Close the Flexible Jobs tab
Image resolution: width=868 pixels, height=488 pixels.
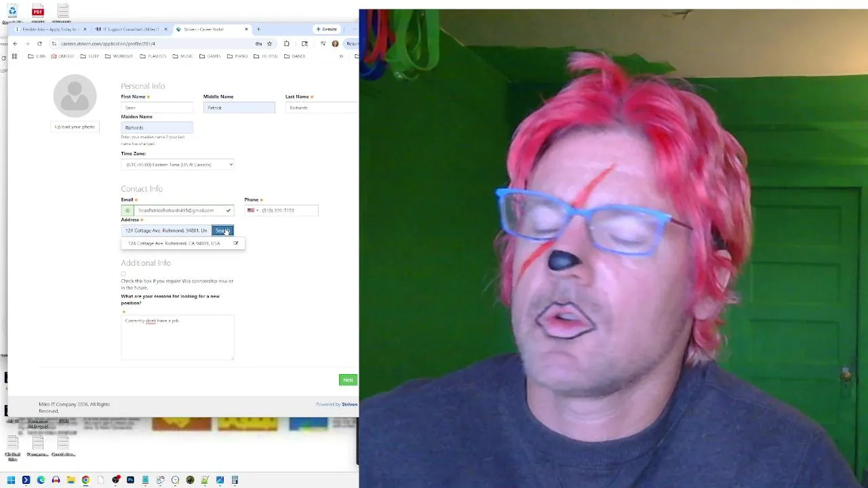[x=85, y=29]
